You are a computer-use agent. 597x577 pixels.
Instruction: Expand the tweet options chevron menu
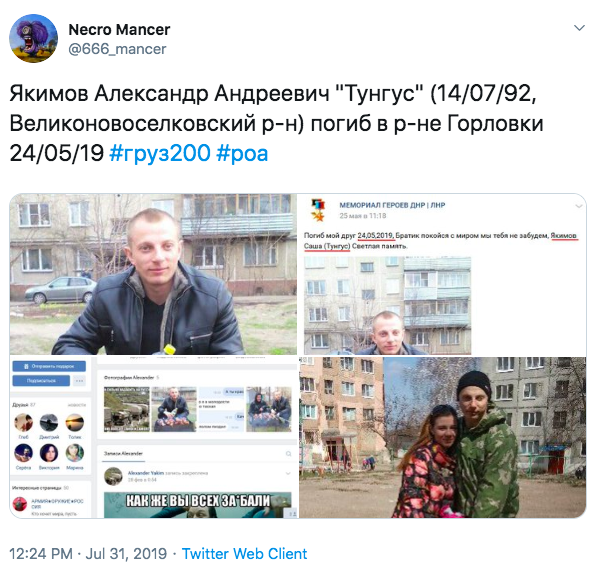click(579, 28)
